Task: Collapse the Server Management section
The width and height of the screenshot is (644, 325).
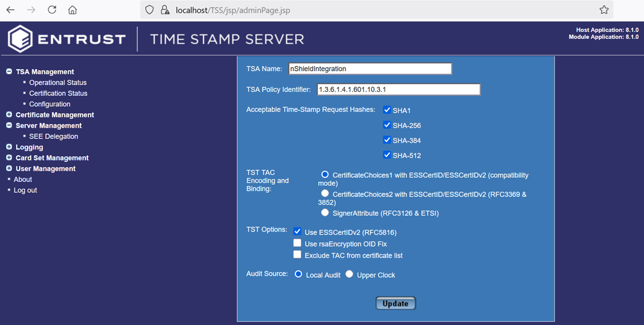Action: coord(9,125)
